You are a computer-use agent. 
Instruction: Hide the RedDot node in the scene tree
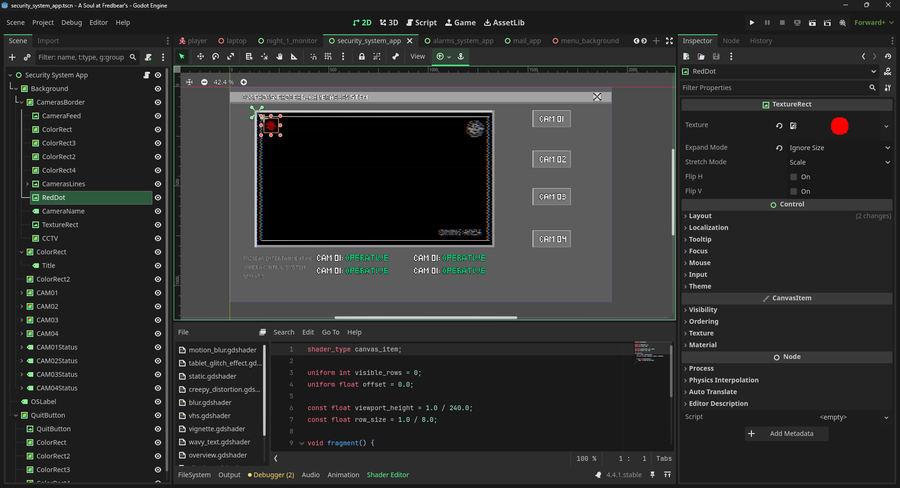coord(158,198)
